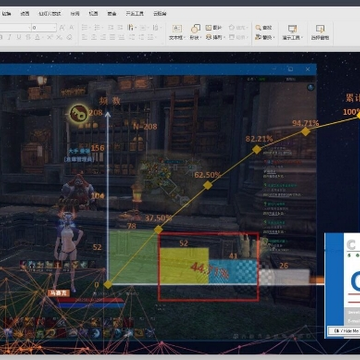Select the red '44.71%' text

click(x=210, y=270)
